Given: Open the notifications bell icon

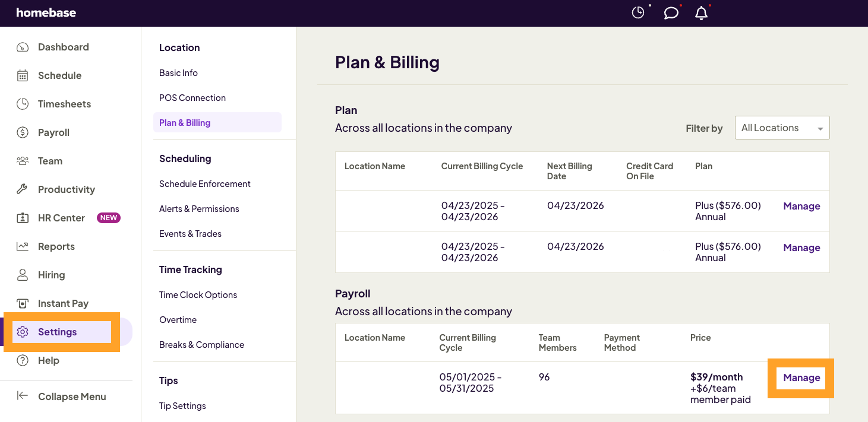Looking at the screenshot, I should tap(701, 12).
